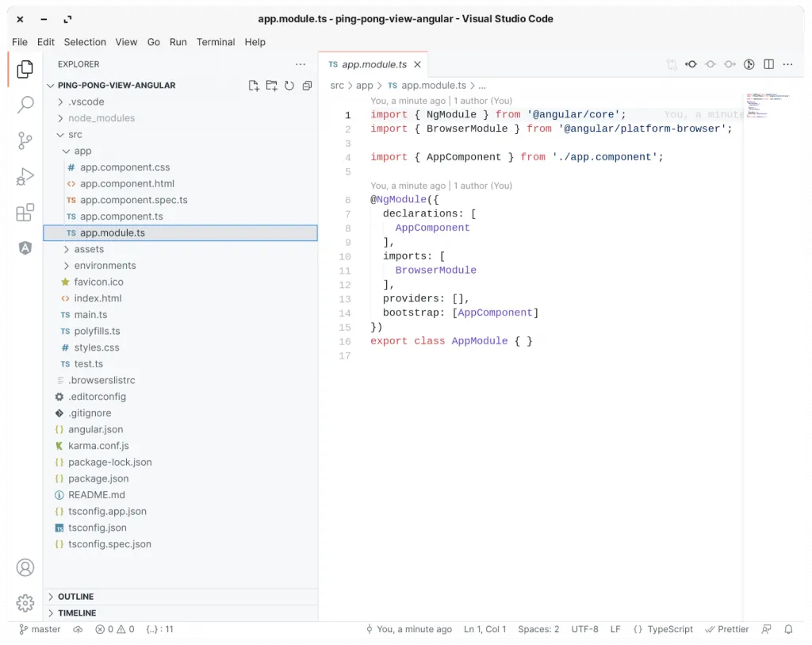Click the Prettier formatter status

coord(727,629)
